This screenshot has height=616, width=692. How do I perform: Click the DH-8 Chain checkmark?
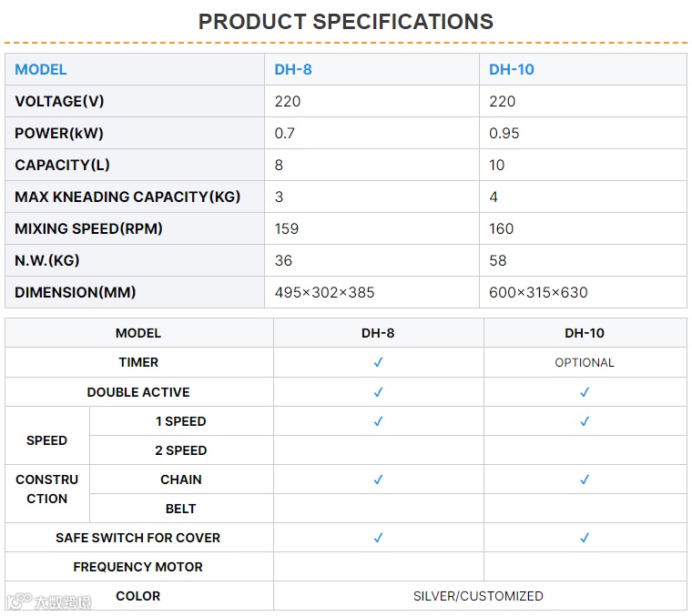(378, 480)
